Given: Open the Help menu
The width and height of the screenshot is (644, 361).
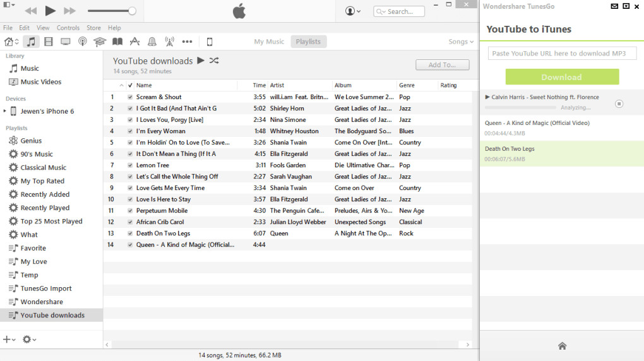Looking at the screenshot, I should point(114,28).
